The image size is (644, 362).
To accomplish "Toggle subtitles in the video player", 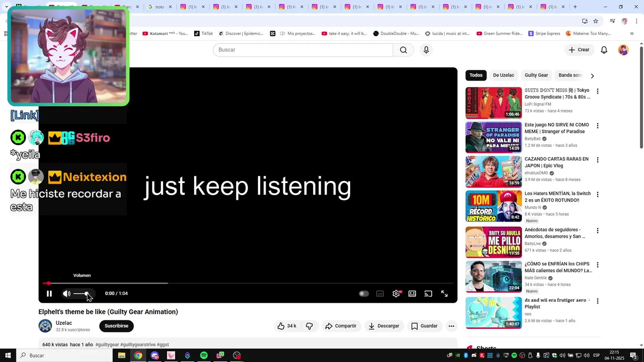I will tap(380, 294).
